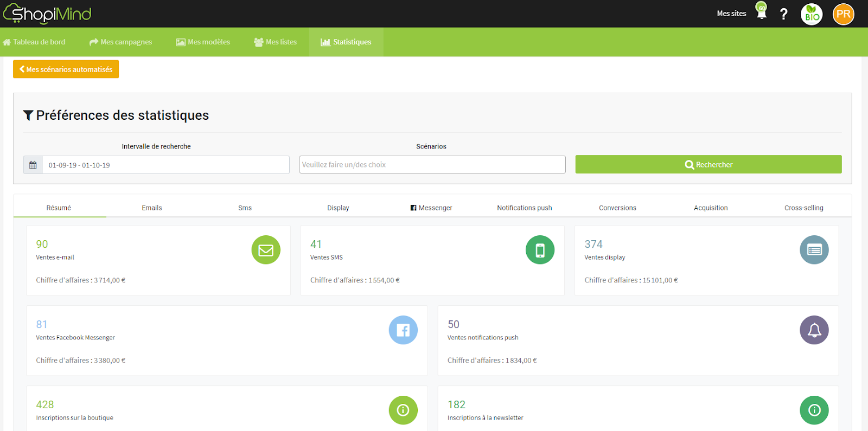Click Chiffre d'affaires : 3 380,00 €
Image resolution: width=868 pixels, height=431 pixels.
81,361
